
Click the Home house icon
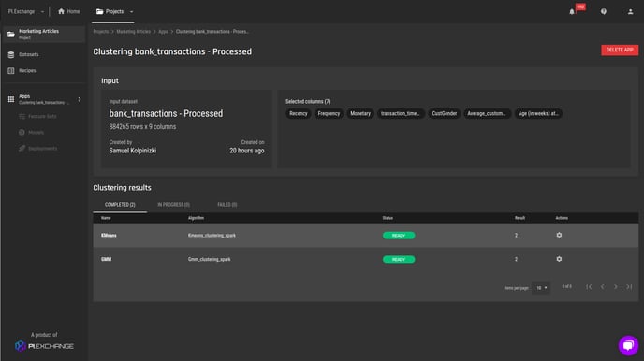click(x=61, y=11)
